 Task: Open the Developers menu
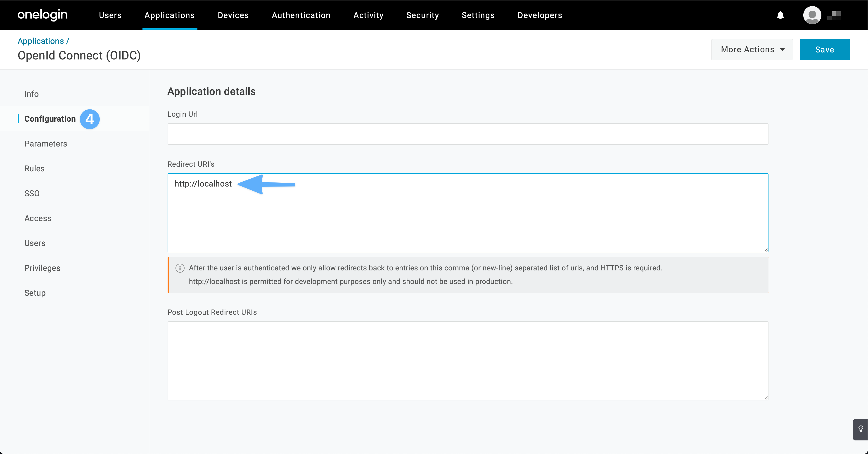coord(539,15)
